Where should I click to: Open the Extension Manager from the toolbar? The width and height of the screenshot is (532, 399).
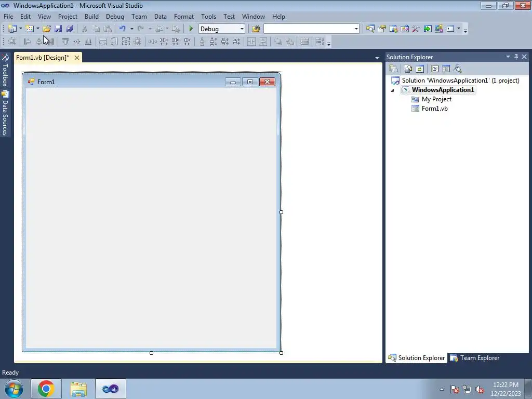click(438, 29)
